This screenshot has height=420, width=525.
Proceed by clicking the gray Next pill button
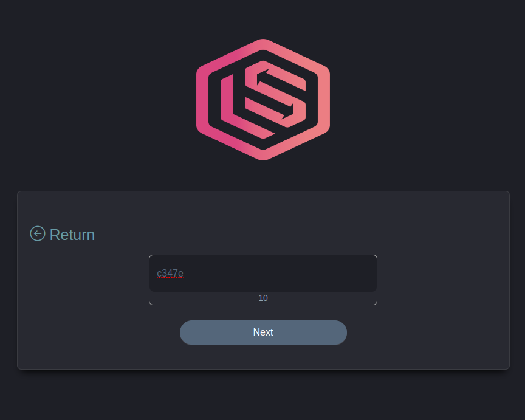coord(263,332)
